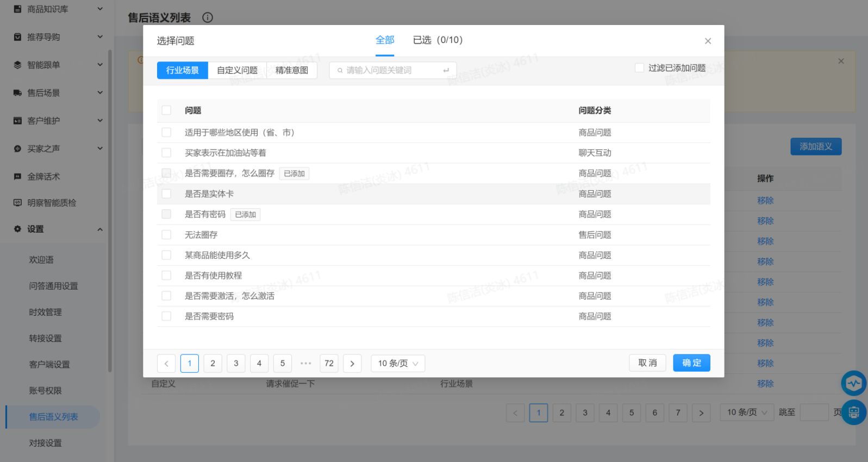Expand the 智能跟单 menu chevron
This screenshot has width=868, height=462.
tap(100, 65)
